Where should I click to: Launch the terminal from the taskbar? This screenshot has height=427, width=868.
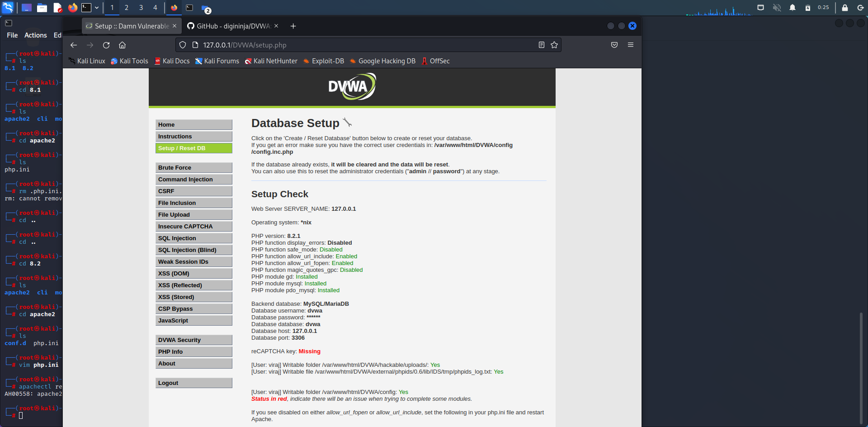[x=86, y=7]
